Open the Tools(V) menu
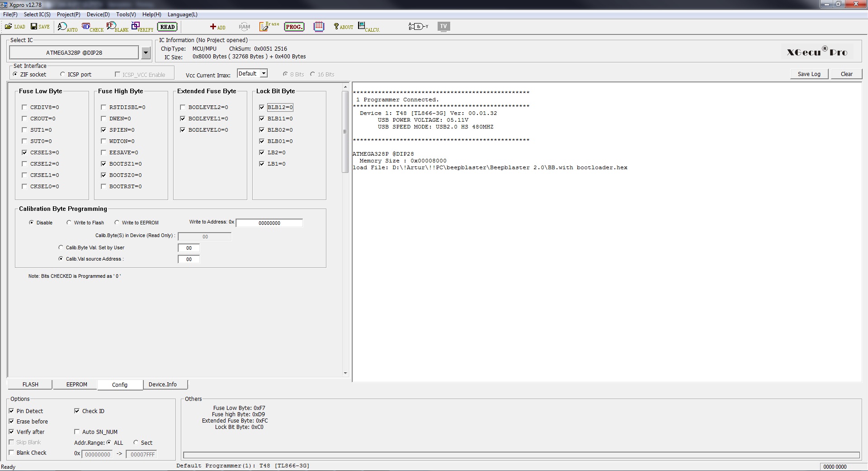Viewport: 868px width, 471px height. coord(126,14)
